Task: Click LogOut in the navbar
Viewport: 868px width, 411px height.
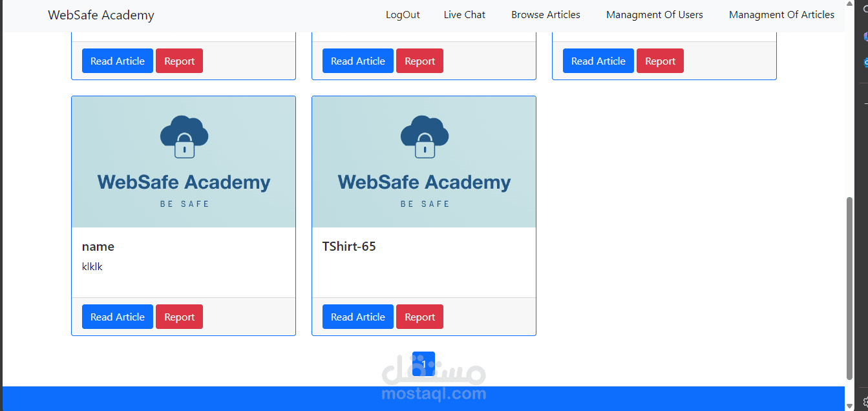Action: pos(403,15)
